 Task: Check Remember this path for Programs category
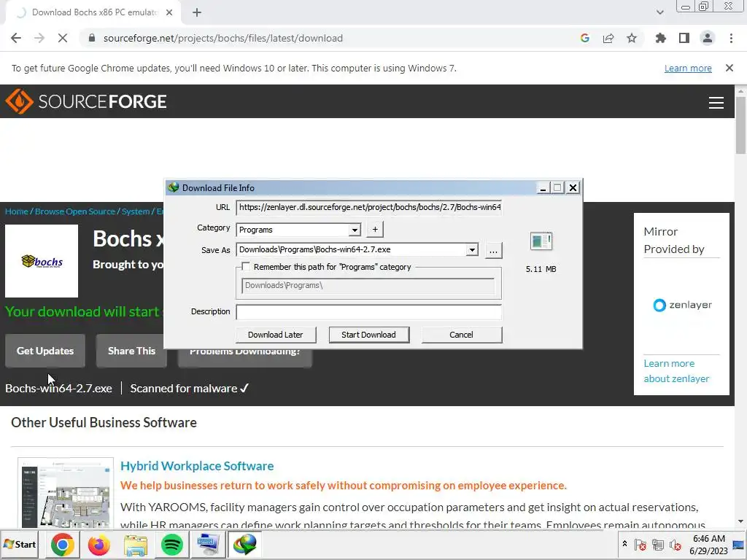point(246,267)
